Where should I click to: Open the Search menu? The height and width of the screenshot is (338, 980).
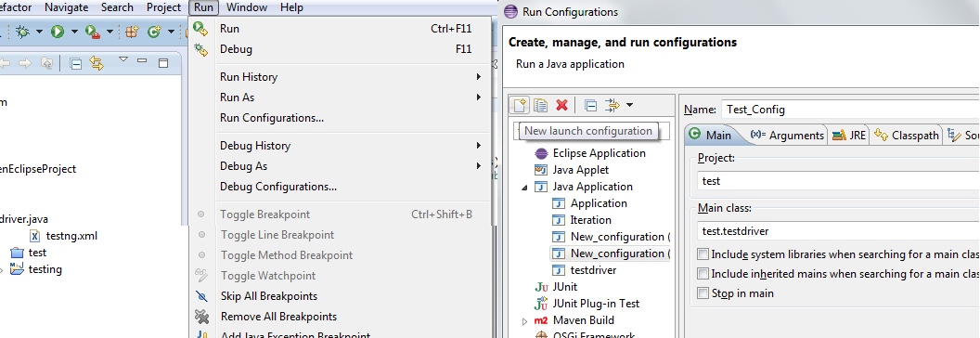117,7
